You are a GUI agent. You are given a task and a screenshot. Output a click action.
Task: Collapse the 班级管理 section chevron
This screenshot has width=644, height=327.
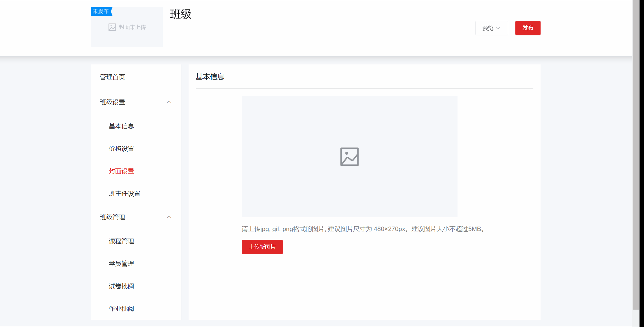pyautogui.click(x=169, y=217)
